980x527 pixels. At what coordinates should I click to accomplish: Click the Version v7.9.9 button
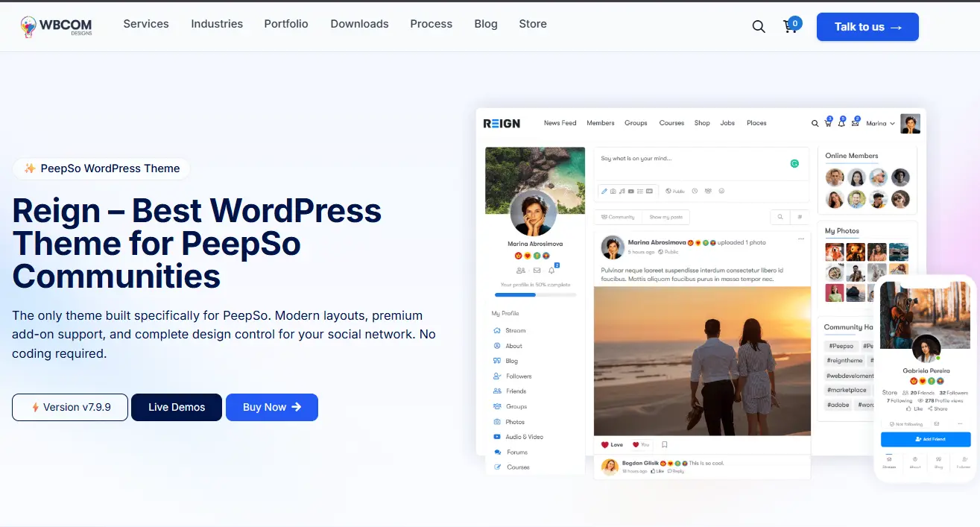click(70, 407)
